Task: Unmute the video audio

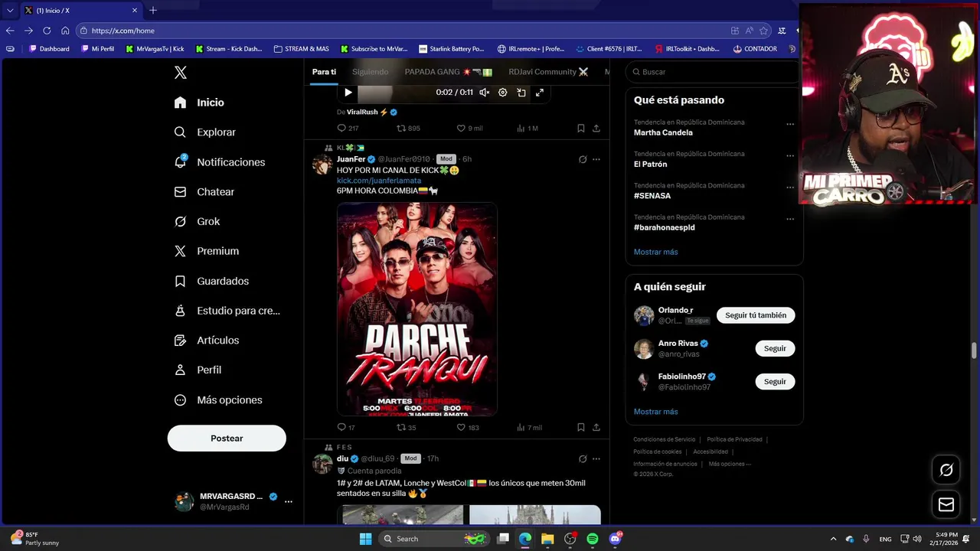Action: point(484,93)
